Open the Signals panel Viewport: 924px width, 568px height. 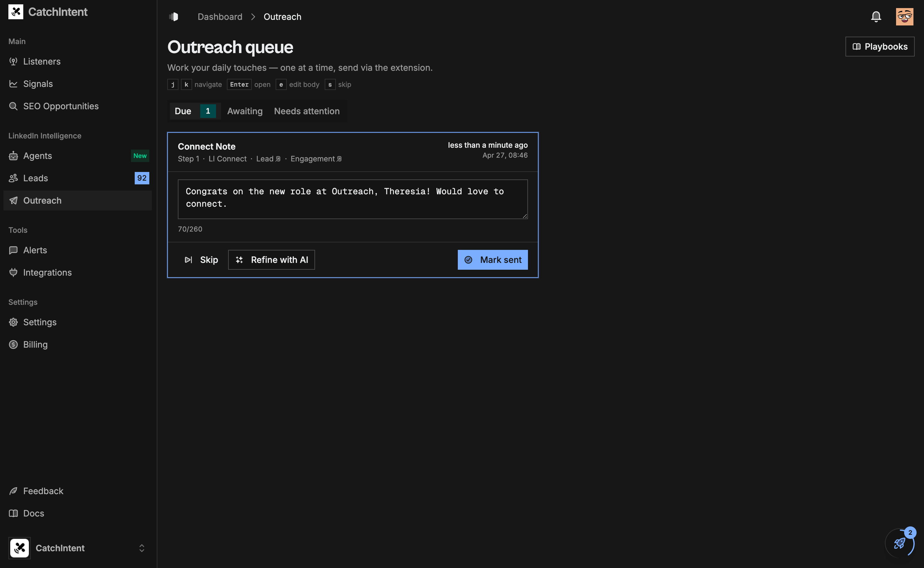tap(38, 83)
